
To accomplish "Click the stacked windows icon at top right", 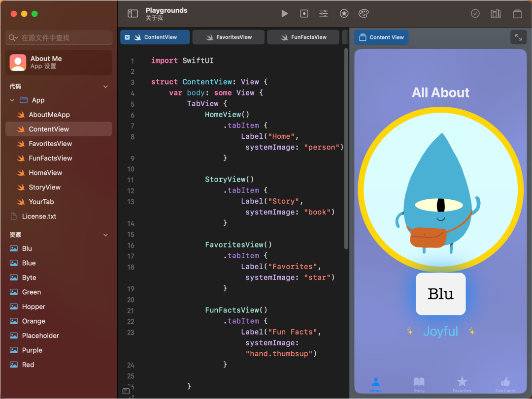I will (x=517, y=14).
